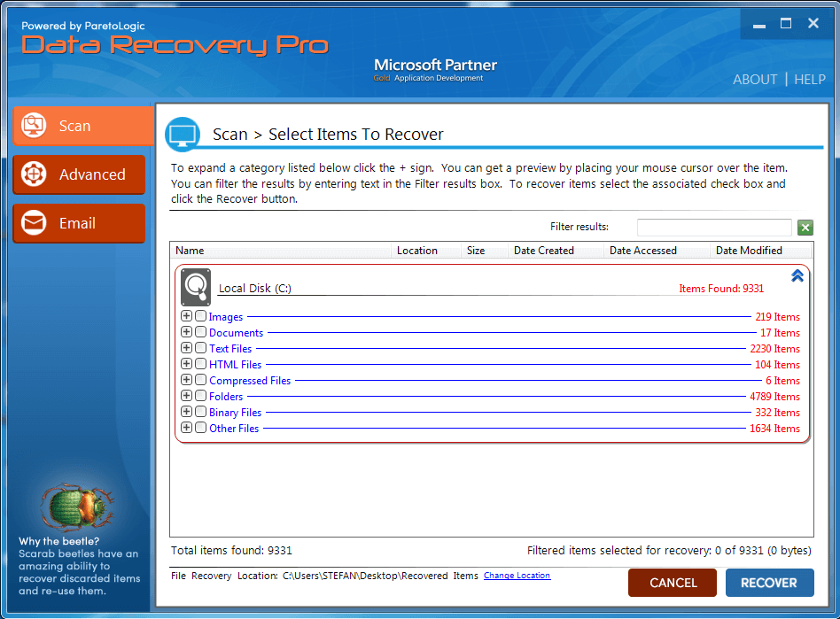Click the 'Items Found: 9331' text
Screen dimensions: 840x619
point(721,289)
